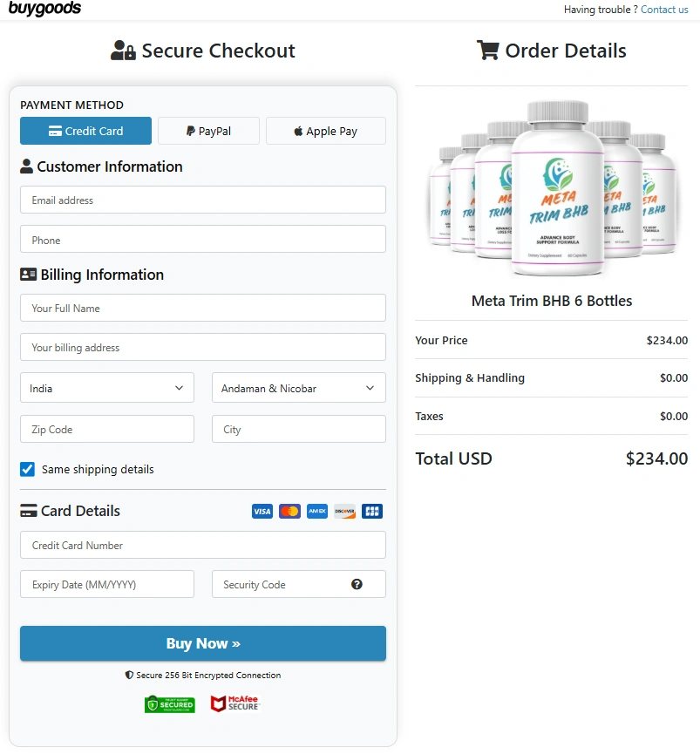The image size is (700, 754).
Task: Click the buygoods logo
Action: [x=44, y=9]
